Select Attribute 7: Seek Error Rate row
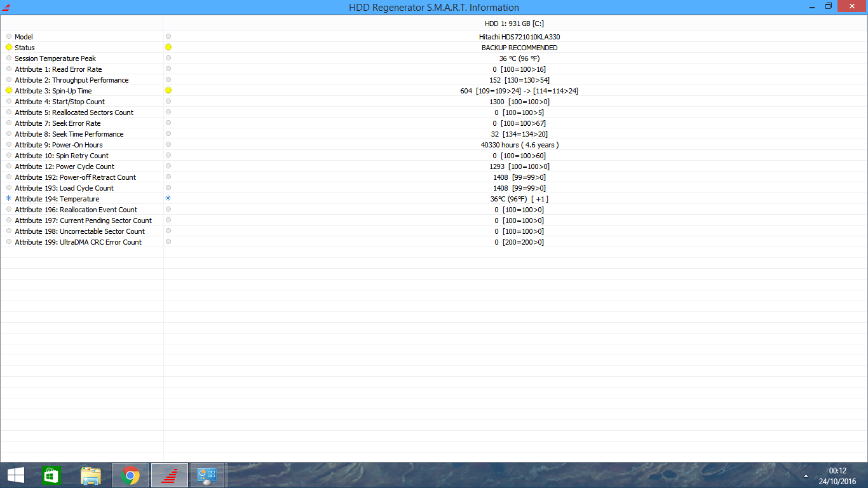 coord(58,123)
